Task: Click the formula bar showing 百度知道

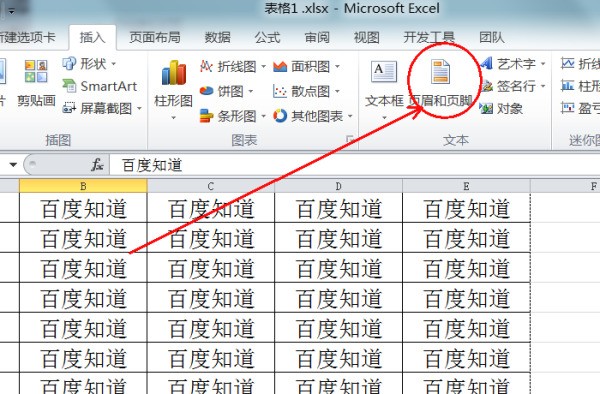Action: pos(355,165)
